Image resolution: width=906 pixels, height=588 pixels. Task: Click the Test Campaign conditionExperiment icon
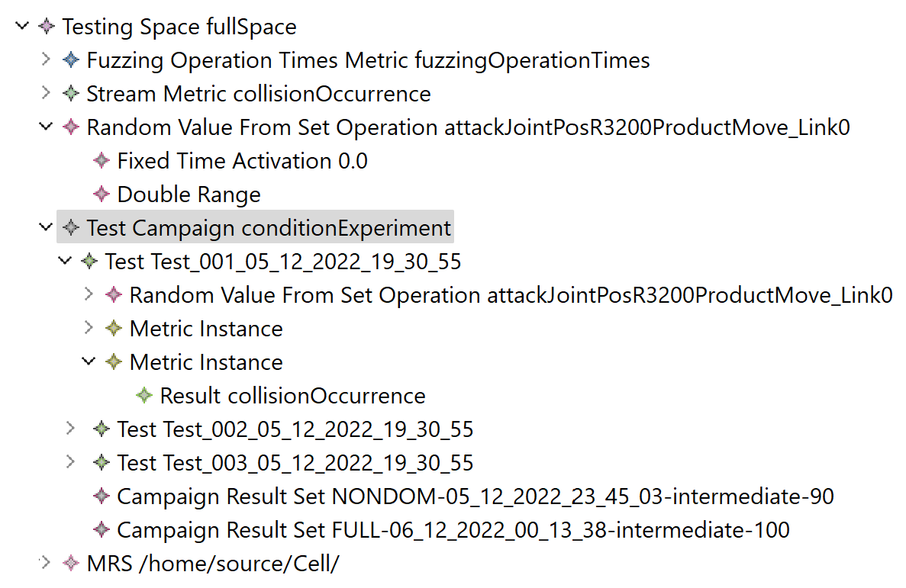click(71, 228)
